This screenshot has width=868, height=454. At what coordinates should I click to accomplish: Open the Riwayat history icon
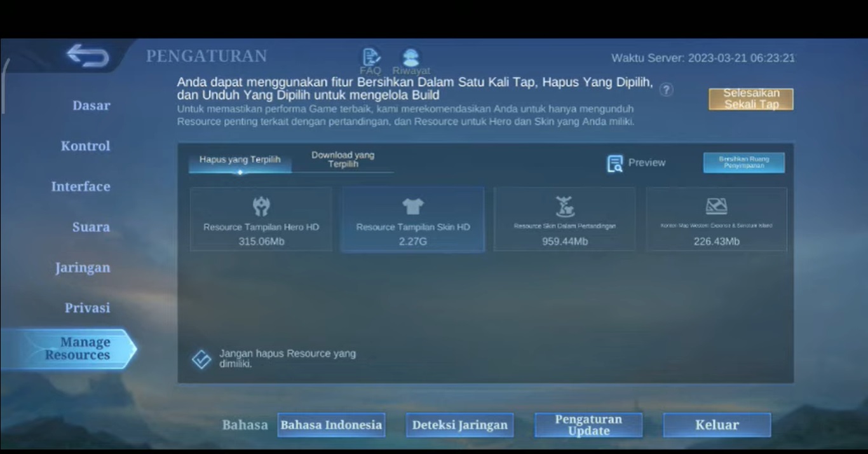410,58
